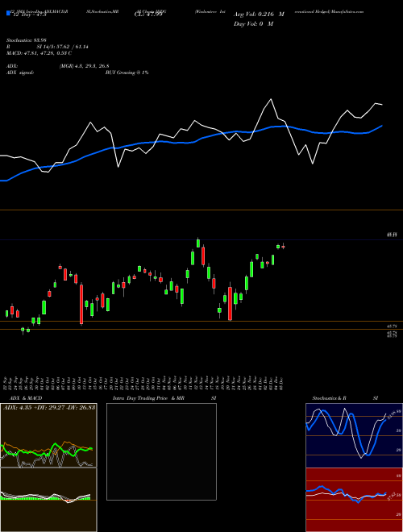Click the highest green candlestick at the mid-November peak
Screen dimensions: 403x532
pyautogui.click(x=198, y=243)
